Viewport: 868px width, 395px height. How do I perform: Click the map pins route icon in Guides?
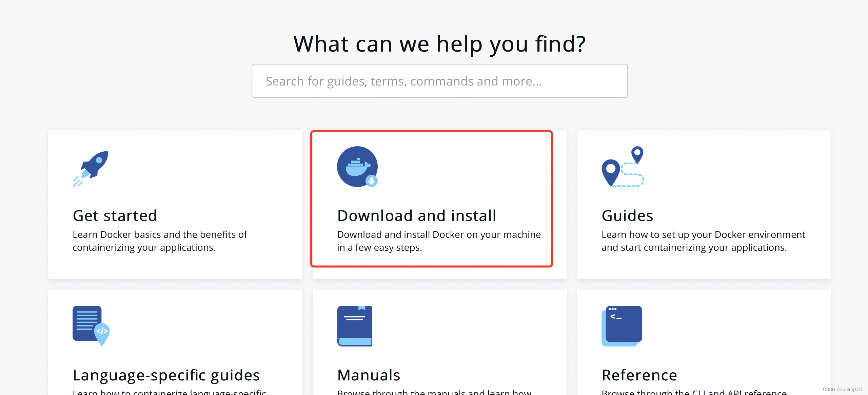(623, 167)
